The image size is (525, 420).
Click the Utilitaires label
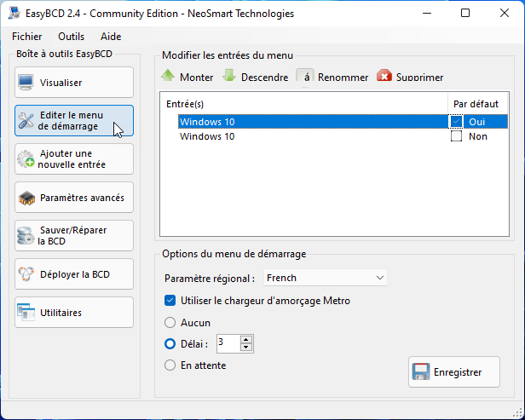61,313
